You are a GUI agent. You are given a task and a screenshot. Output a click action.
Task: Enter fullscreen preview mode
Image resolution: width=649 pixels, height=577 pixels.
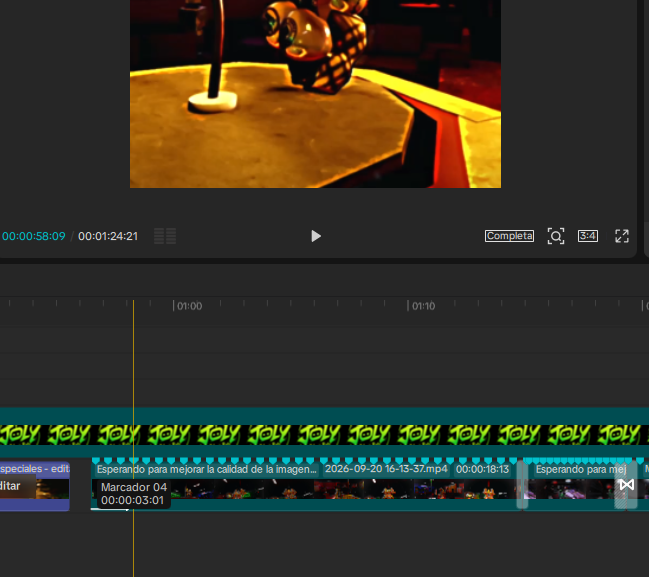(x=622, y=236)
